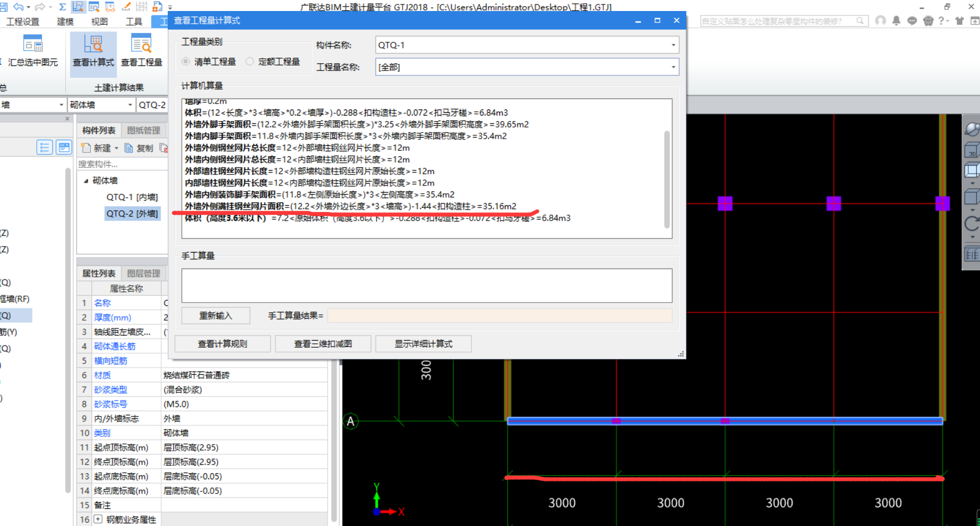This screenshot has width=980, height=526.
Task: Click the chat message bubble icon
Action: coord(912,20)
